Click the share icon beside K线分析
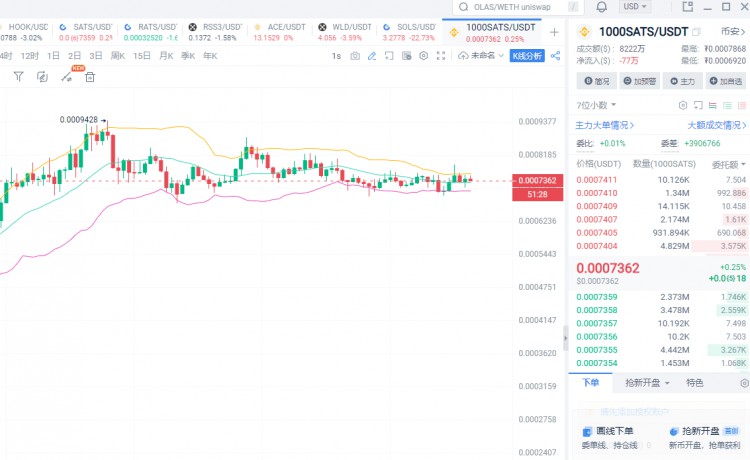750x460 pixels. point(555,56)
